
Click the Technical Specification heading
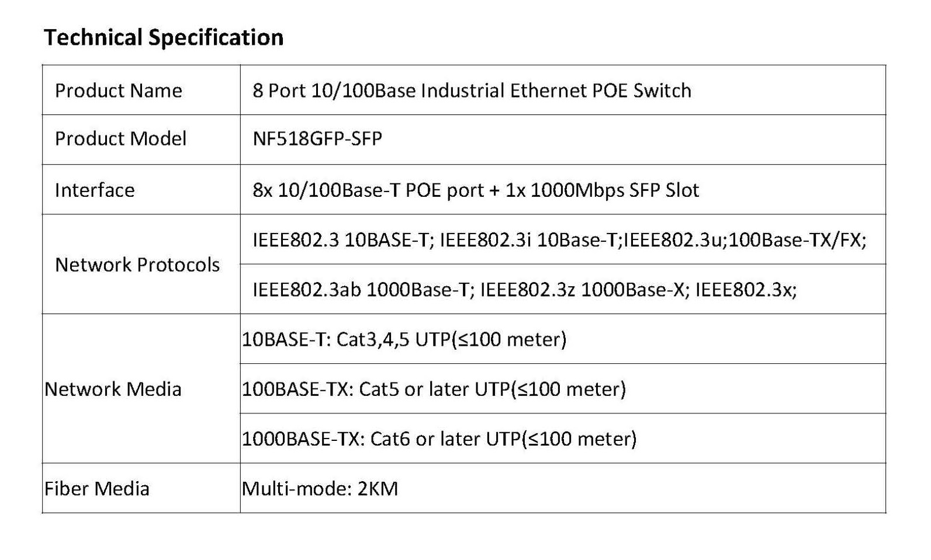(x=164, y=37)
